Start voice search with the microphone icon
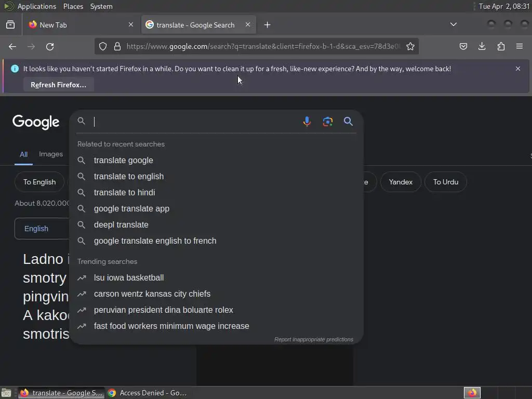Screen dimensions: 532x399 pyautogui.click(x=307, y=122)
